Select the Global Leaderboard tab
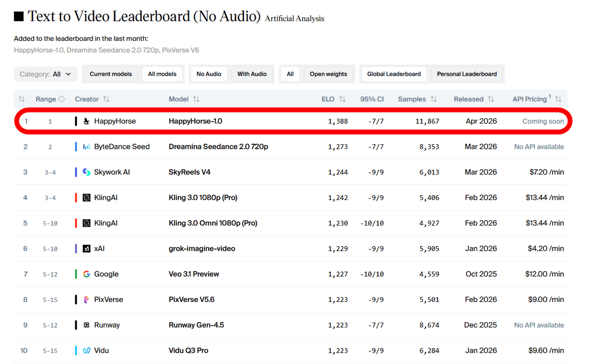The height and width of the screenshot is (364, 591). 394,74
